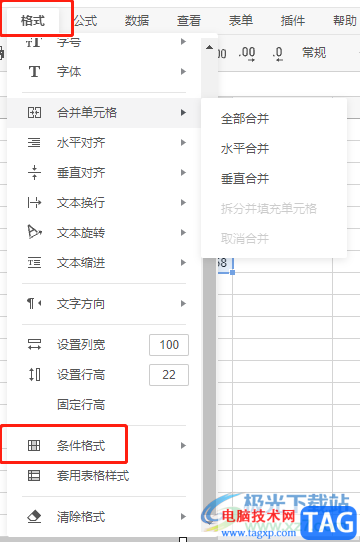Select 取消合并 unmerge option
This screenshot has width=360, height=542.
click(x=245, y=239)
